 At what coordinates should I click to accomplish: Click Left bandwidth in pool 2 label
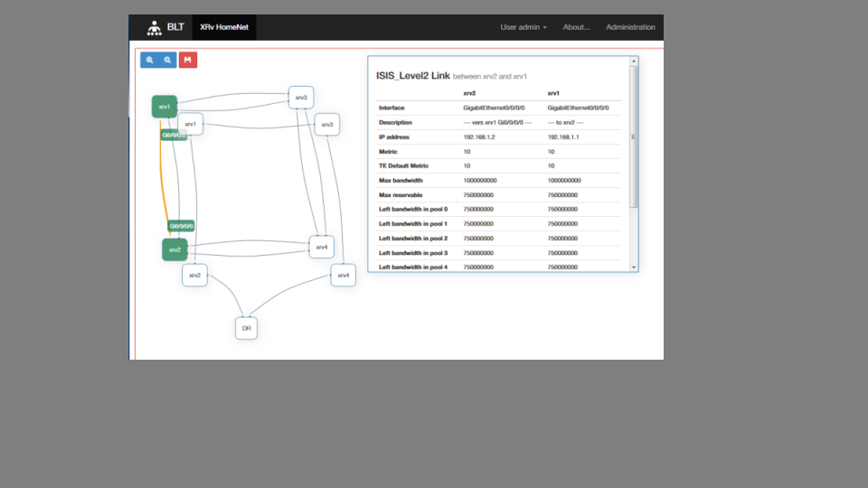(413, 239)
